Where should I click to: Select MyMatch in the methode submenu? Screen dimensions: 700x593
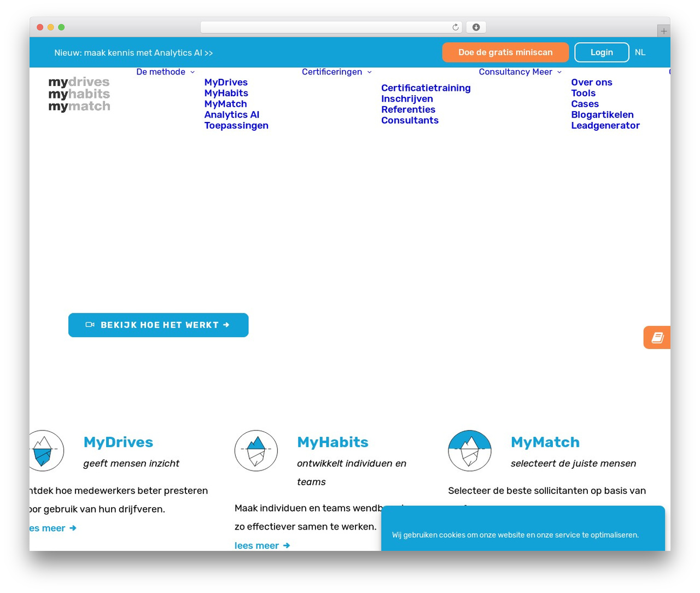pos(226,104)
